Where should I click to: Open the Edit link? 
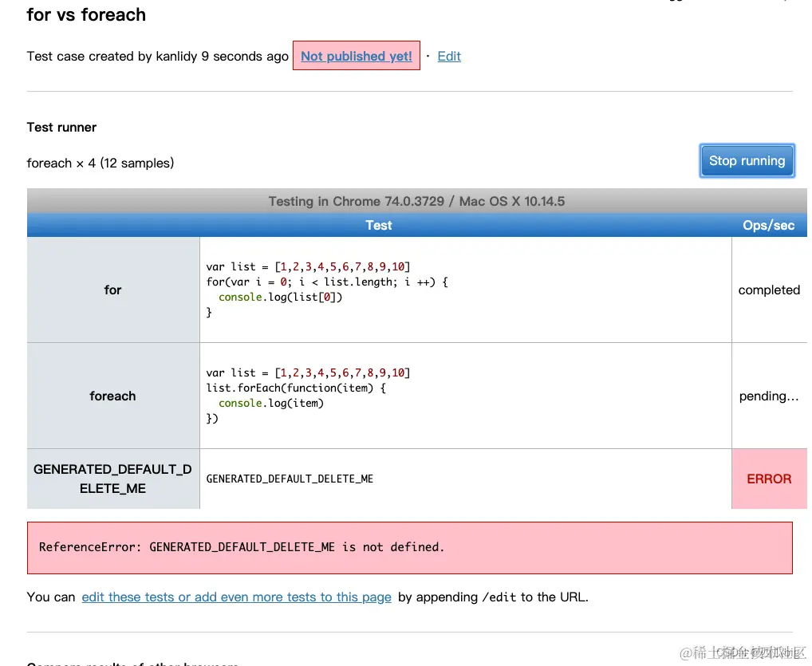click(x=449, y=56)
